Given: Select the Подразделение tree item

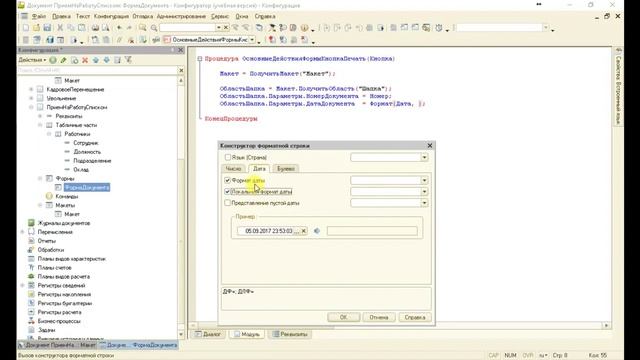Looking at the screenshot, I should click(x=92, y=161).
